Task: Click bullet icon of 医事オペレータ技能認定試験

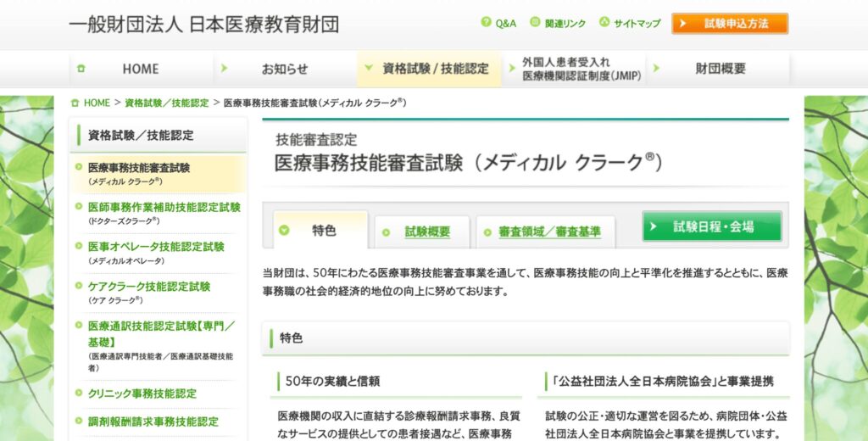Action: (x=79, y=246)
